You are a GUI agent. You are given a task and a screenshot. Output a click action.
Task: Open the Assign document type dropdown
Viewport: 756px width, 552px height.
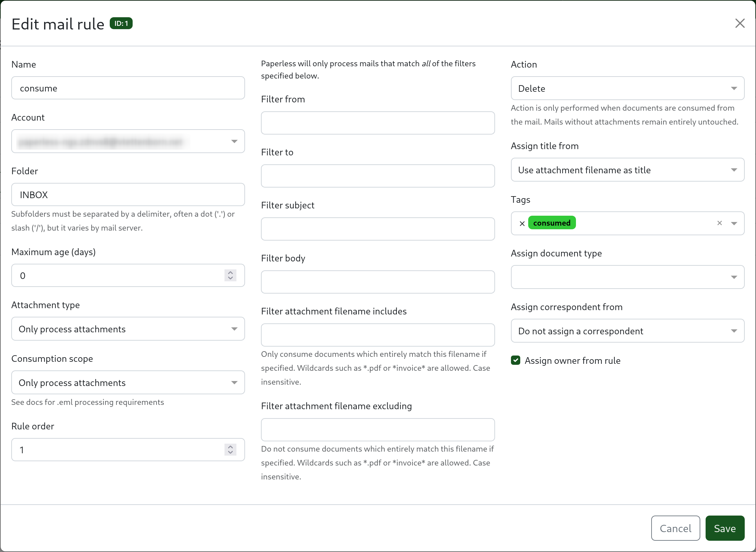point(628,277)
